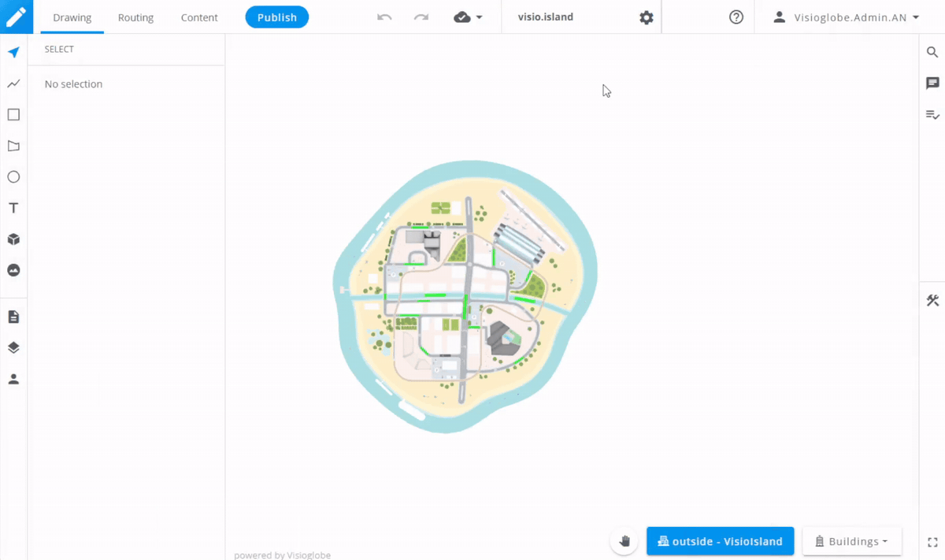Image resolution: width=945 pixels, height=560 pixels.
Task: Choose the Text tool
Action: click(13, 208)
